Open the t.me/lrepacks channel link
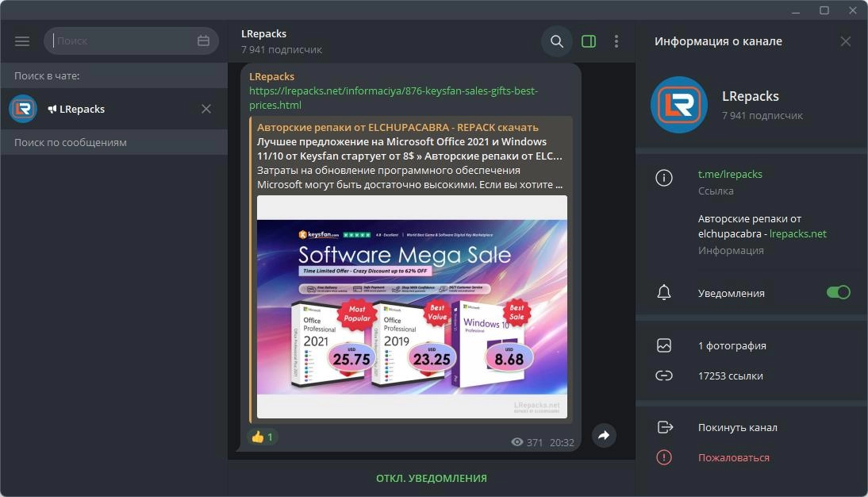Image resolution: width=868 pixels, height=497 pixels. [x=730, y=174]
